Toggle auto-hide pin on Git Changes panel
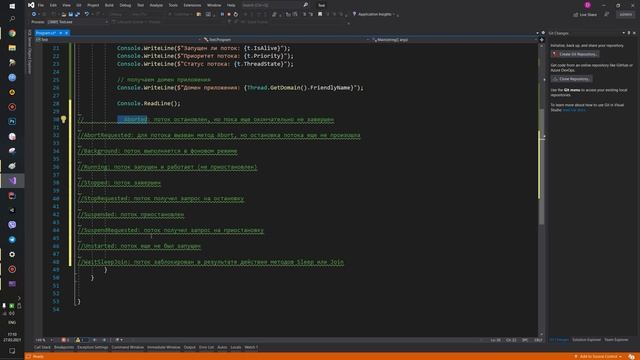The width and height of the screenshot is (640, 360). [x=629, y=33]
